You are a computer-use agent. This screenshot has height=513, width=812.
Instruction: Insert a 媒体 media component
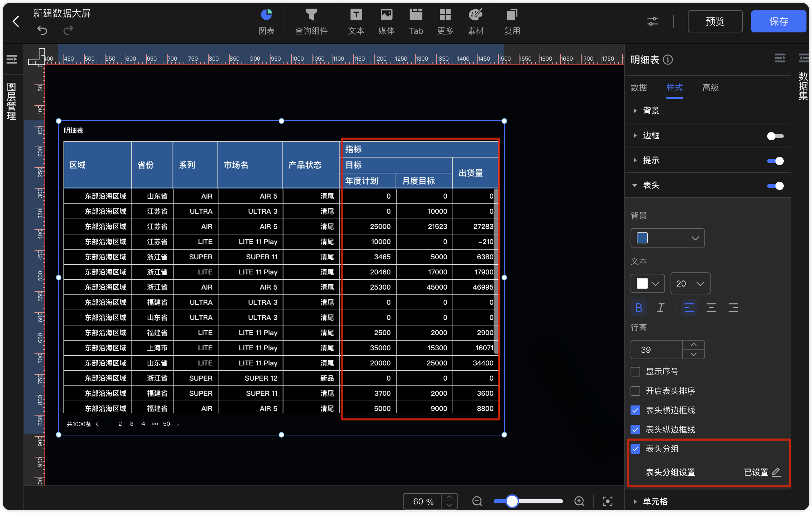386,22
